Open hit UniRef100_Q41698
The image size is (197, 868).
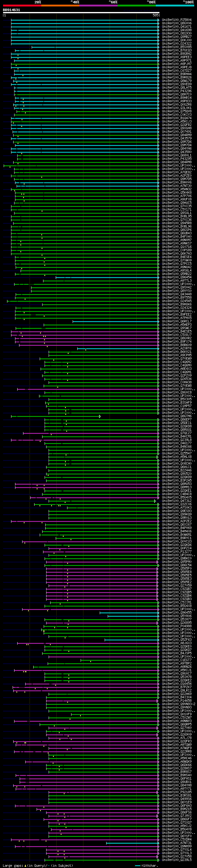177,30
